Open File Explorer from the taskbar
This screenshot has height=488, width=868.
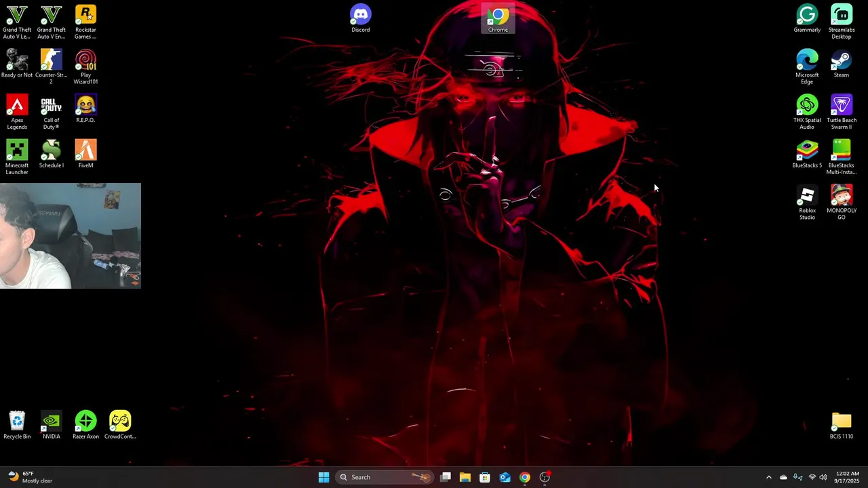(465, 477)
